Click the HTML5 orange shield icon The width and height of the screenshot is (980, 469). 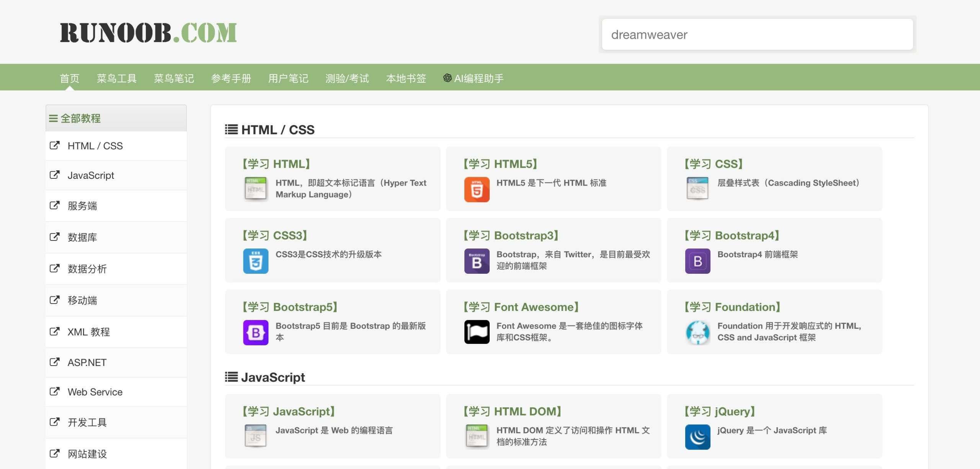[477, 189]
